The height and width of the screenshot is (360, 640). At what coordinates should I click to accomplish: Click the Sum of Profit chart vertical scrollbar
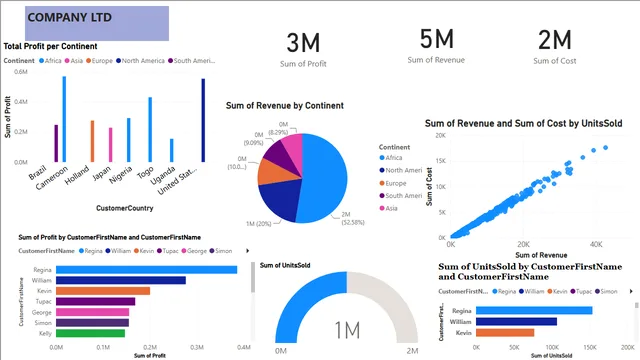[x=253, y=278]
